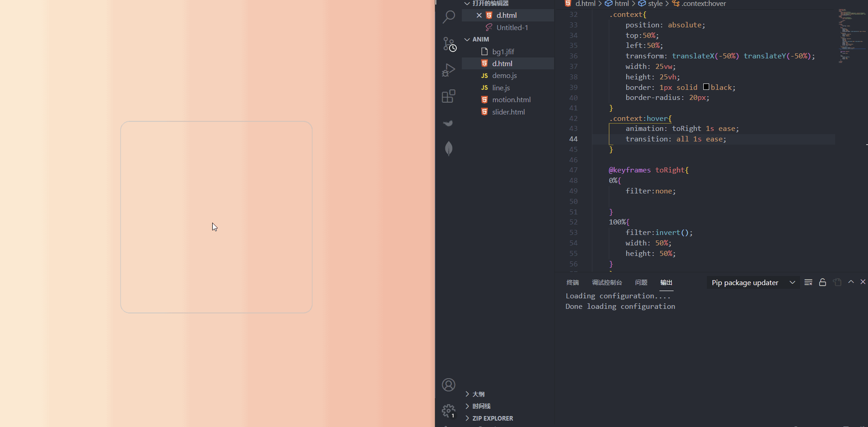Click the code minimap
The width and height of the screenshot is (868, 427).
pyautogui.click(x=852, y=36)
